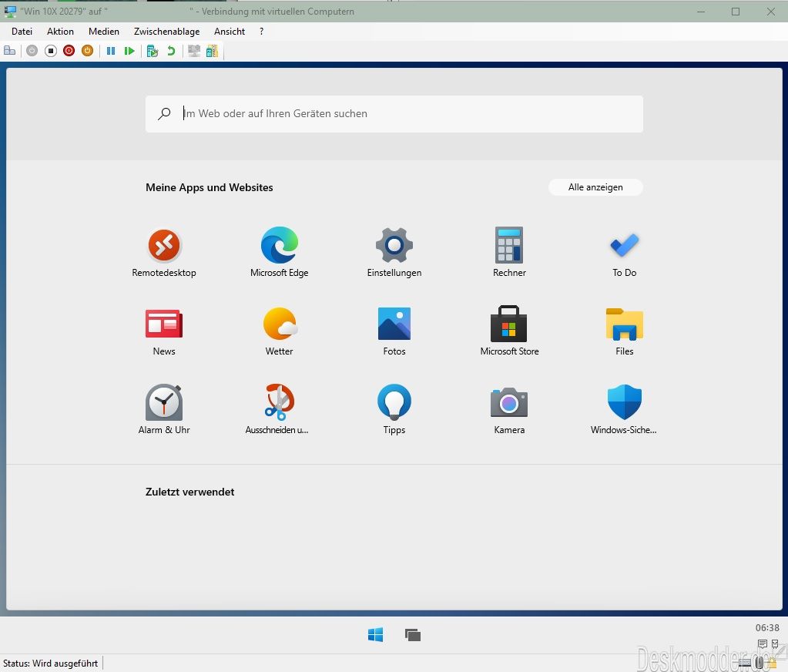This screenshot has height=672, width=788.
Task: Maximize the VM connection window
Action: click(735, 12)
